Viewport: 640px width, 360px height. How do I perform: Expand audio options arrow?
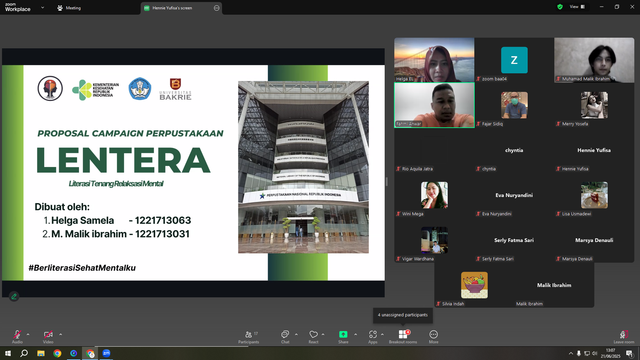(28, 334)
